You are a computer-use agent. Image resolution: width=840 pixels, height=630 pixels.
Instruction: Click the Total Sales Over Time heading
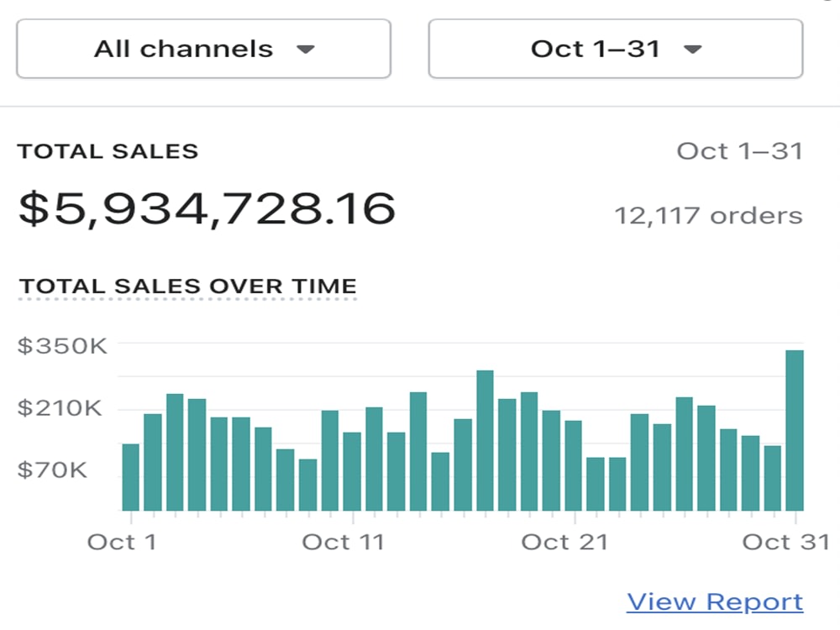coord(187,286)
